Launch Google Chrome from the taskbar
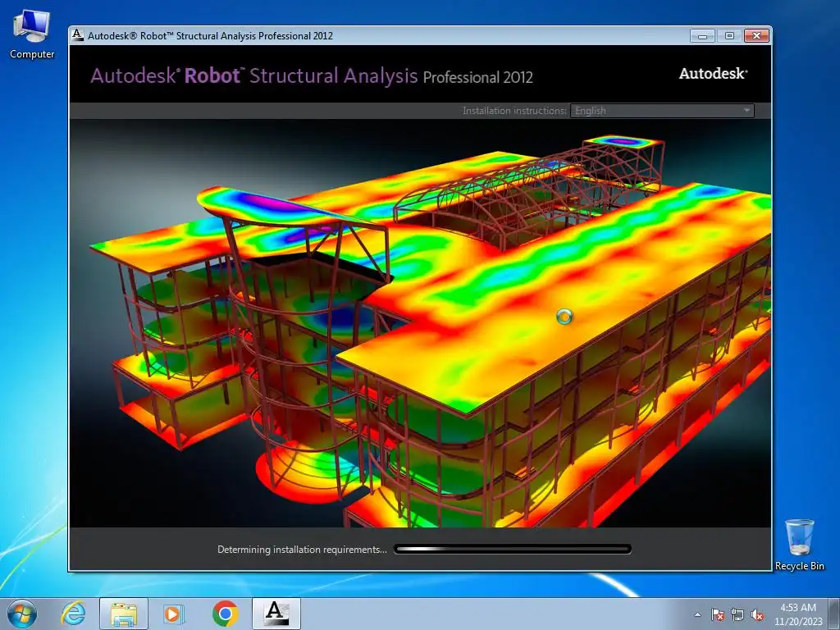 tap(225, 614)
